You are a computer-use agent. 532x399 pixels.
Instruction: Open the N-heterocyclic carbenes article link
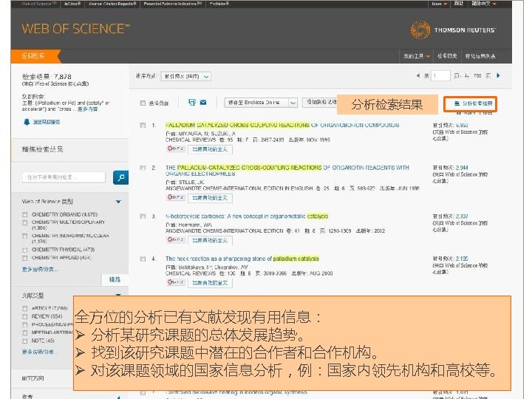click(x=247, y=216)
